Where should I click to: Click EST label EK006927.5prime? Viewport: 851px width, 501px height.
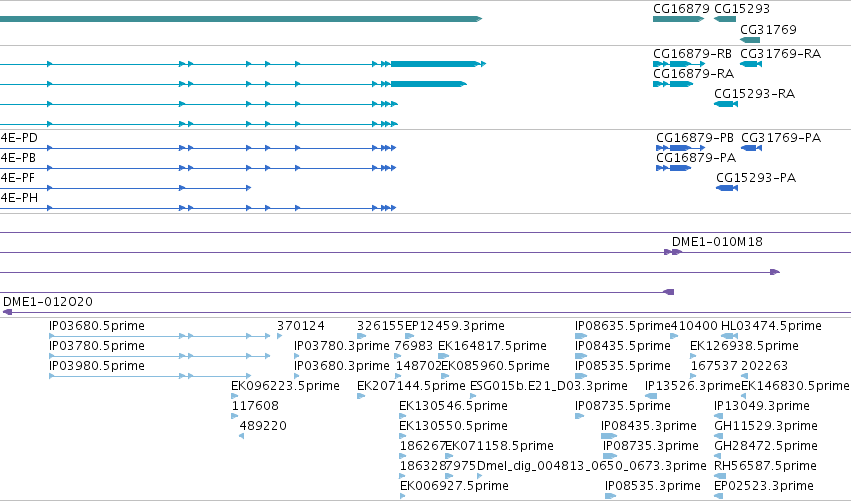click(x=454, y=486)
